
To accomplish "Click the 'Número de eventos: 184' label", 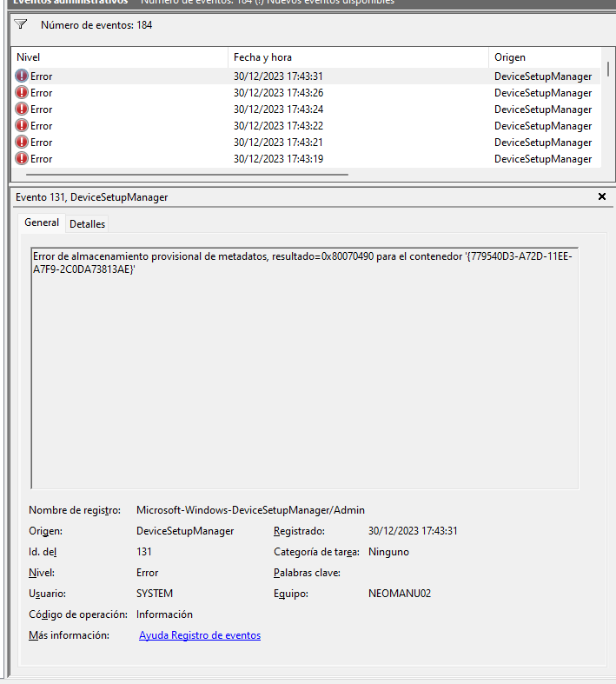I will point(96,25).
